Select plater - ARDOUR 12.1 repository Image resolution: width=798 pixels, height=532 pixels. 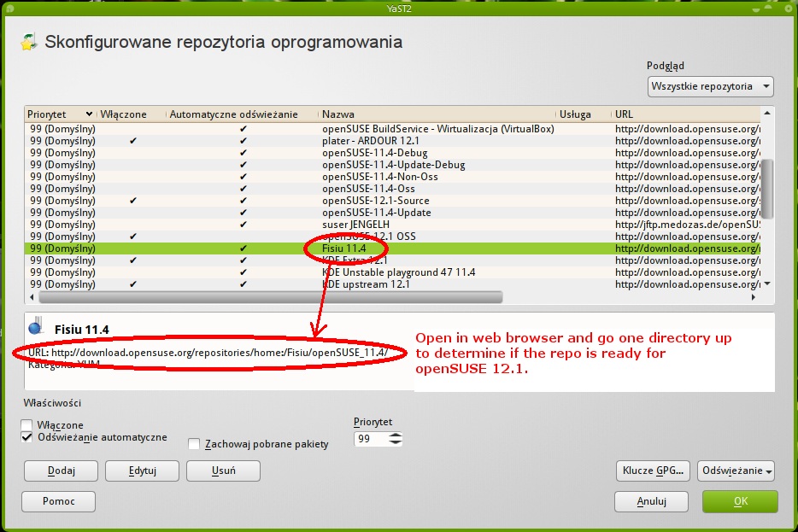(392, 141)
